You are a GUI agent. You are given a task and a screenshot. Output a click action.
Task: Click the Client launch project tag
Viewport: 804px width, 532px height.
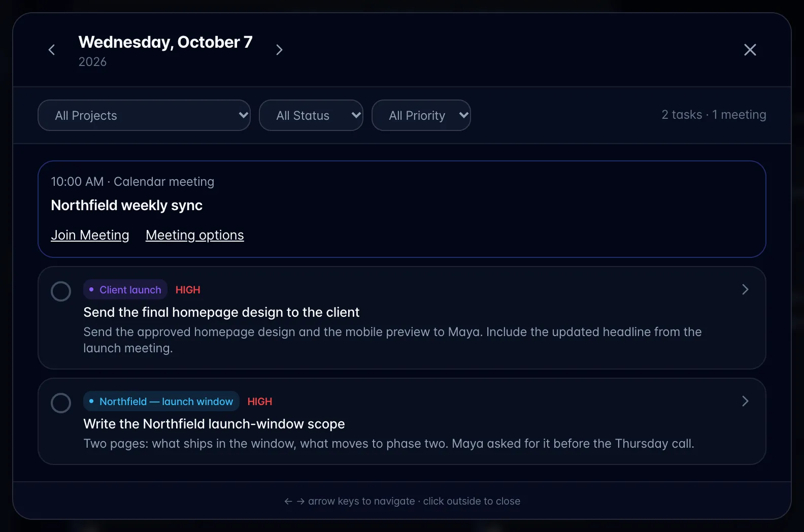tap(125, 289)
